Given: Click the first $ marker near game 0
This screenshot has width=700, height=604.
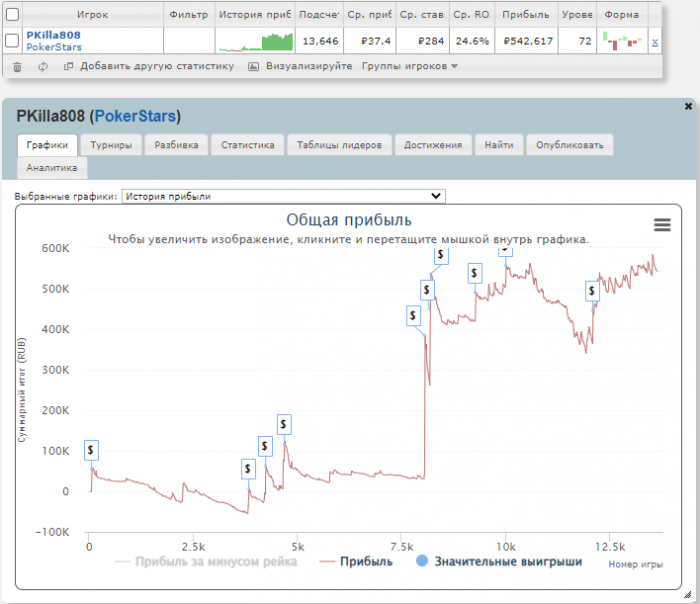Looking at the screenshot, I should click(91, 450).
